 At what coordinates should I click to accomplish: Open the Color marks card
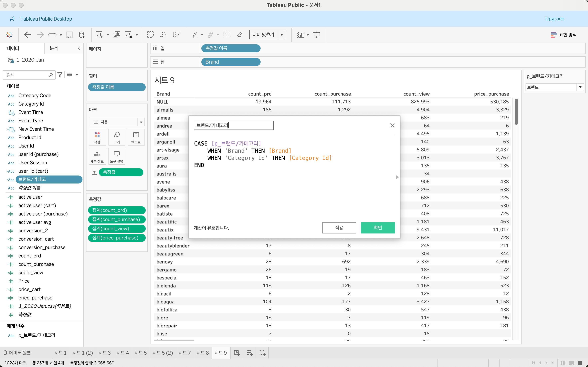click(x=97, y=137)
